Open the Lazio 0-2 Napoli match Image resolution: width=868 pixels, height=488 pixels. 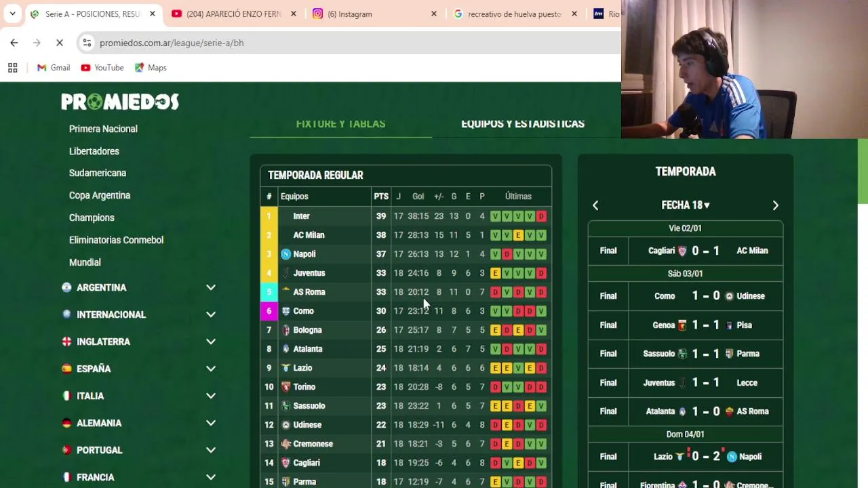[686, 457]
